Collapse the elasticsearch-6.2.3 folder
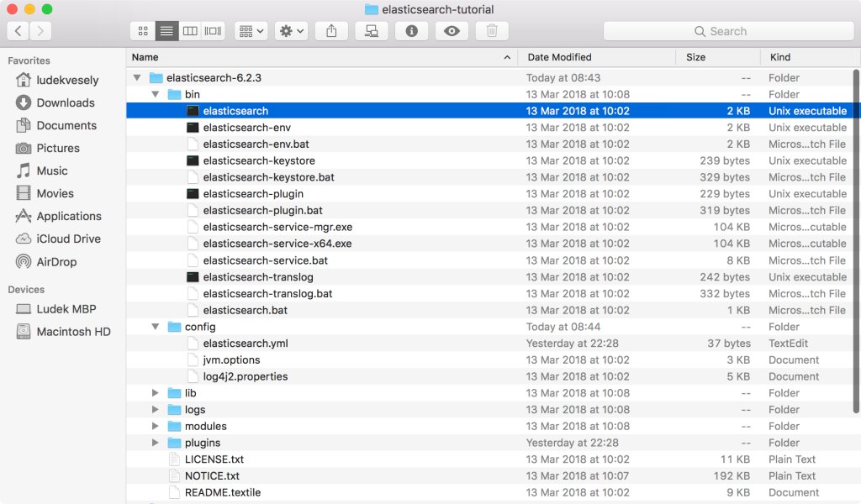 [137, 78]
